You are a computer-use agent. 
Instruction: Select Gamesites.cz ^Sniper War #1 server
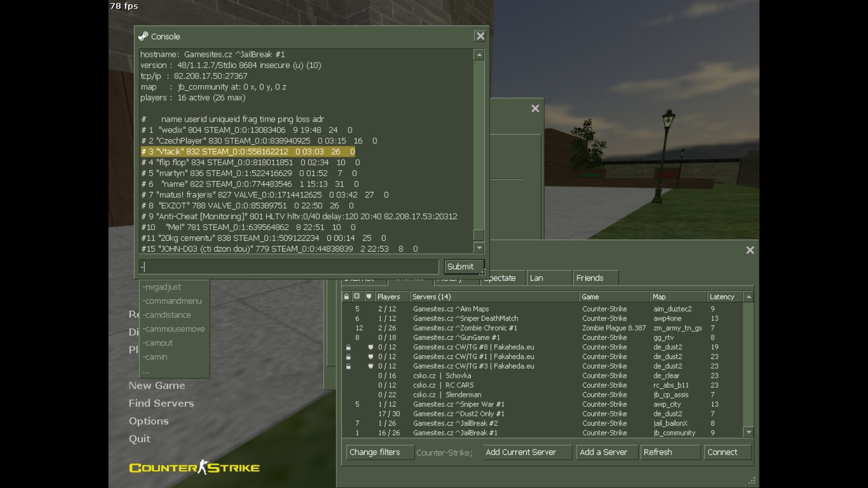point(542,404)
